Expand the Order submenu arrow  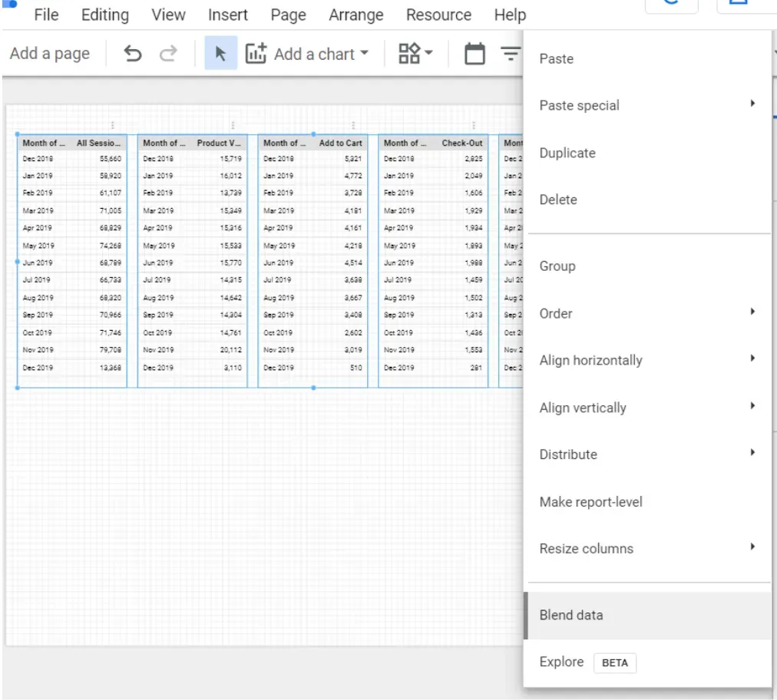coord(752,312)
